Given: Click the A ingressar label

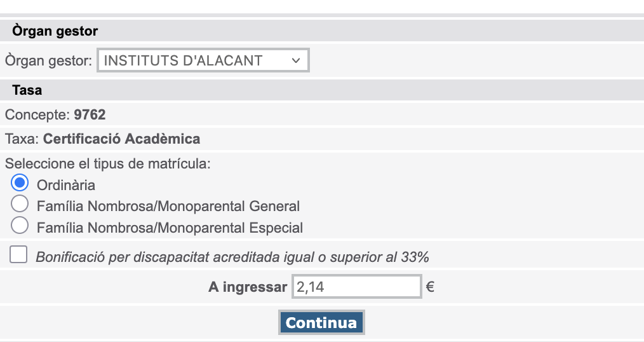Looking at the screenshot, I should (x=248, y=287).
